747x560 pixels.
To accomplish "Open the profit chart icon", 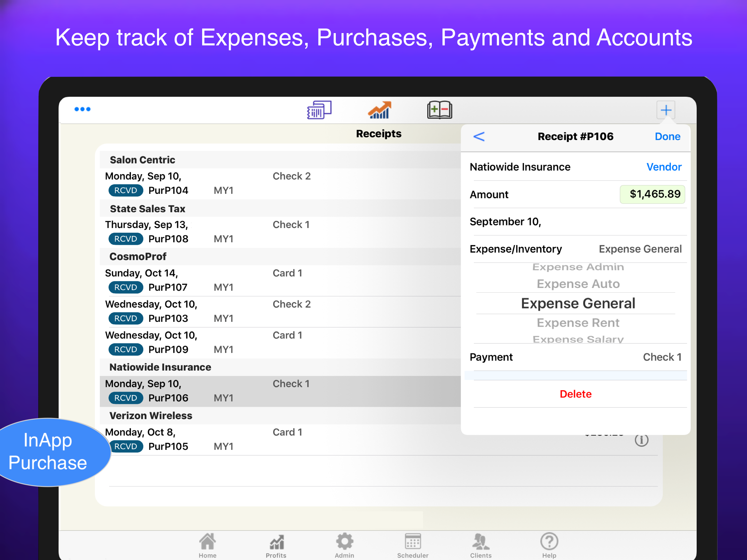I will (380, 110).
